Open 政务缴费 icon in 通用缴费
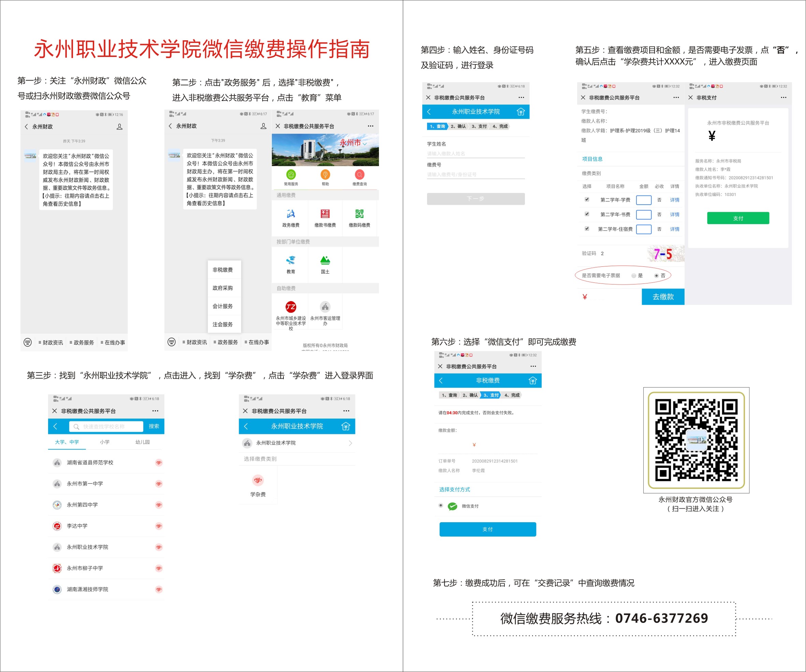 pyautogui.click(x=291, y=214)
